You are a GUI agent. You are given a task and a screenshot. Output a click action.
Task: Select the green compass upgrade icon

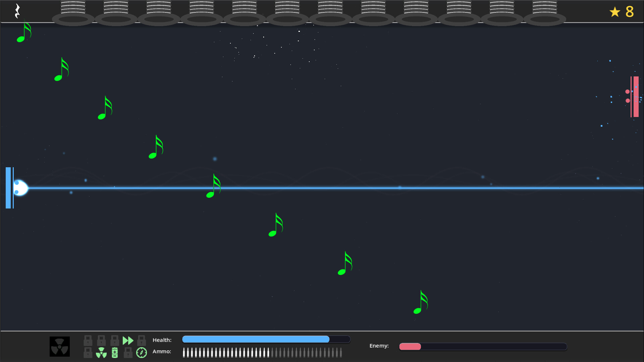(x=142, y=353)
